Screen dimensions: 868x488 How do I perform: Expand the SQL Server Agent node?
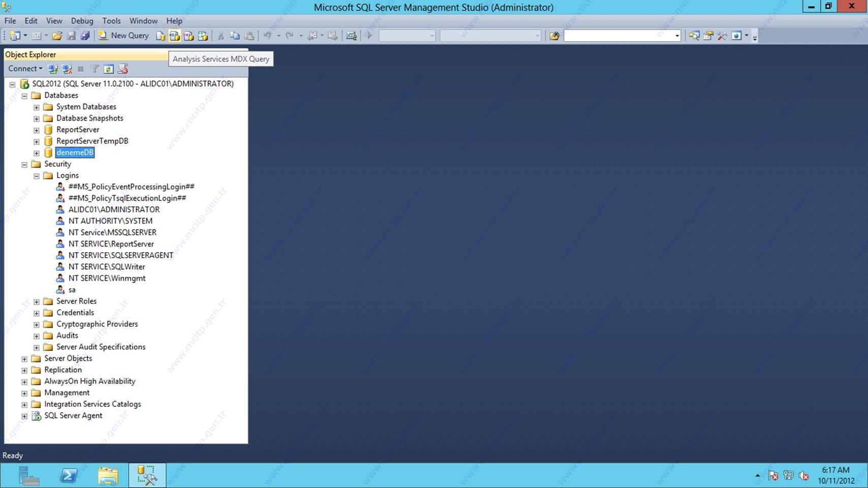[x=24, y=416]
